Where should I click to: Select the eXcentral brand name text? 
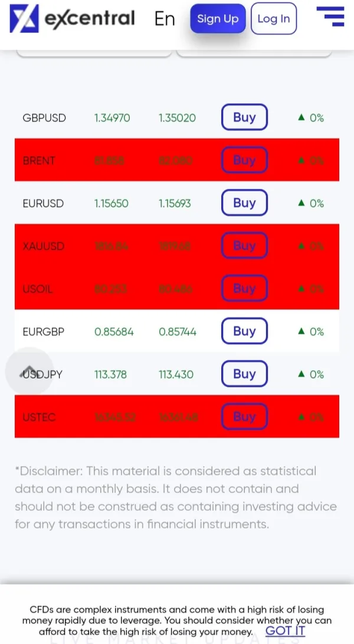point(90,19)
